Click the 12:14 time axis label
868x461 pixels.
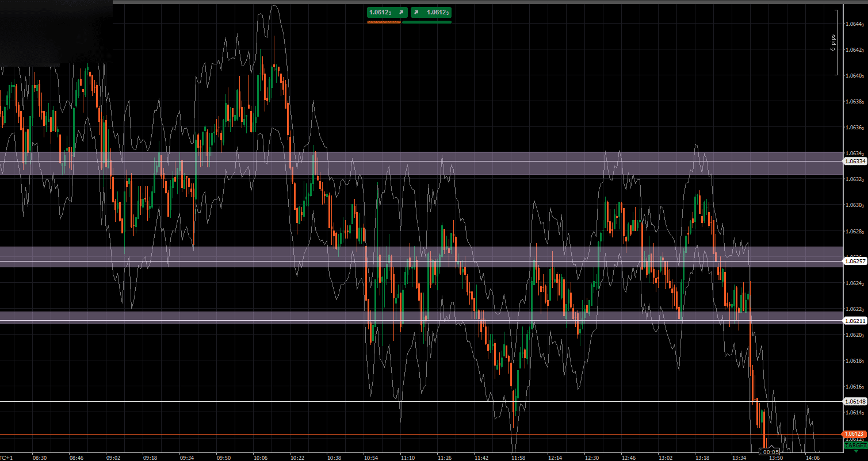[x=555, y=458]
